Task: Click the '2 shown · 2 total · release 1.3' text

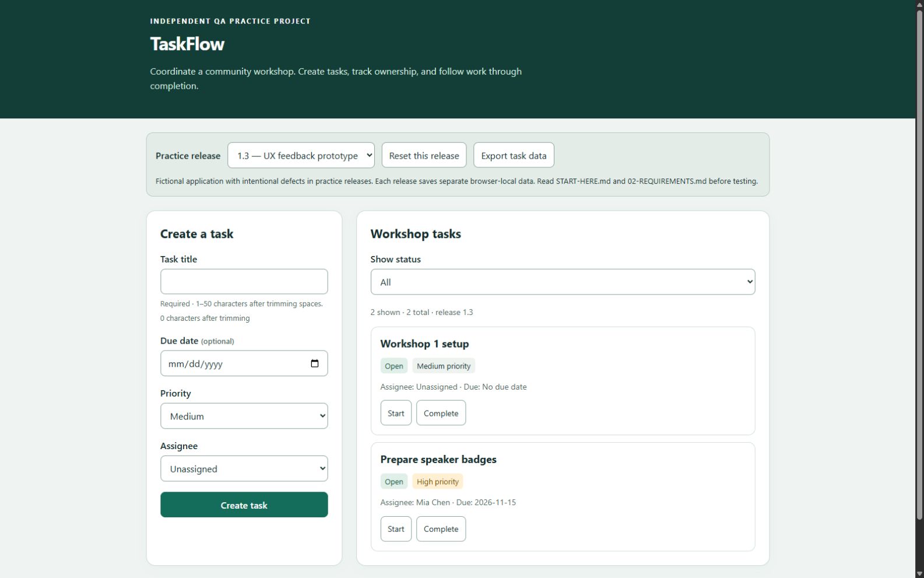Action: pyautogui.click(x=421, y=312)
